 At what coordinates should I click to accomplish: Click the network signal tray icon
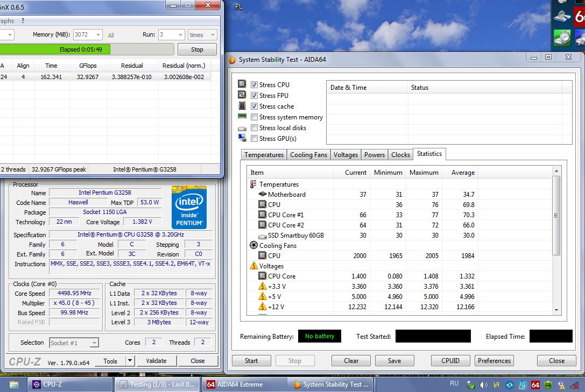pyautogui.click(x=574, y=385)
